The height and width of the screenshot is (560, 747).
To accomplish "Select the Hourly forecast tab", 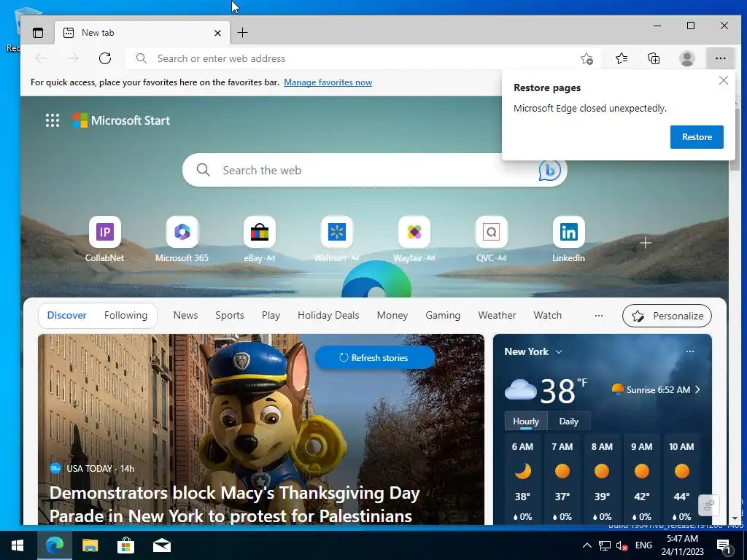I will [x=526, y=421].
